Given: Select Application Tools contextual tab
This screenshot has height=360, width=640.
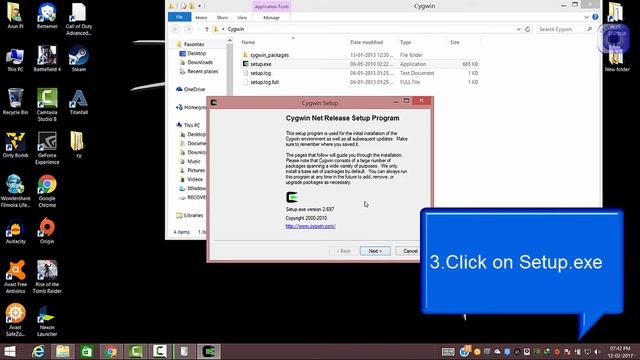Looking at the screenshot, I should click(271, 7).
